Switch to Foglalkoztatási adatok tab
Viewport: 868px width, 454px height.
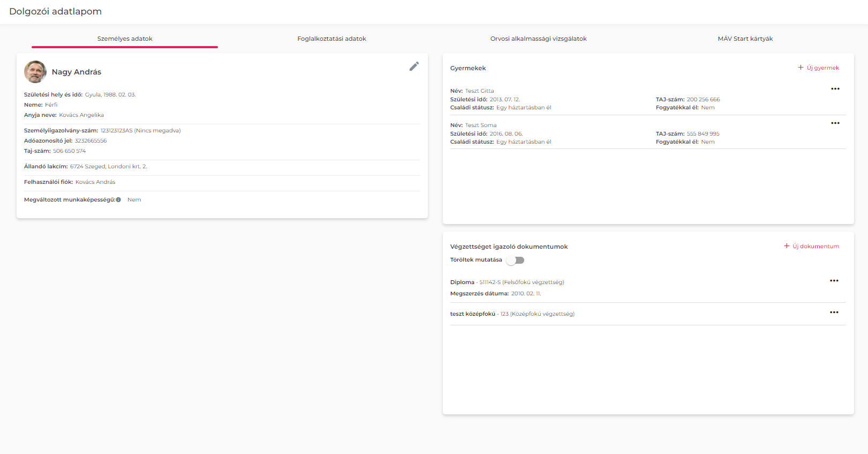tap(332, 39)
